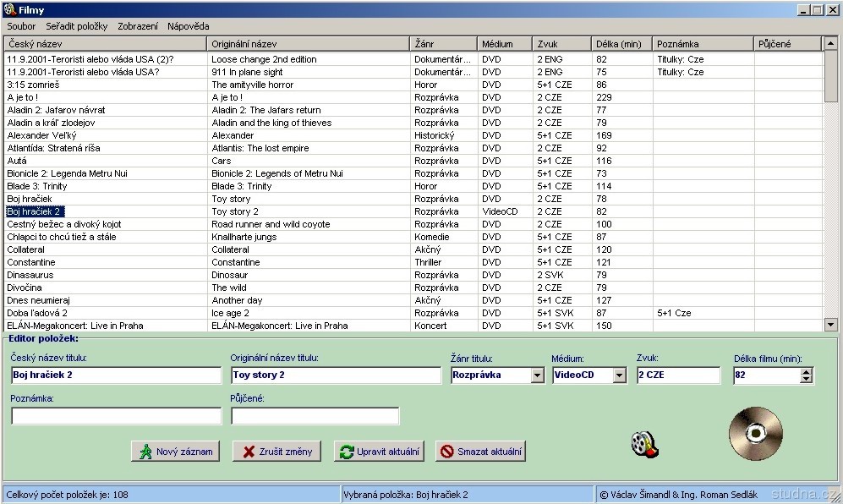
Task: Click Zrušit změny button
Action: 276,452
